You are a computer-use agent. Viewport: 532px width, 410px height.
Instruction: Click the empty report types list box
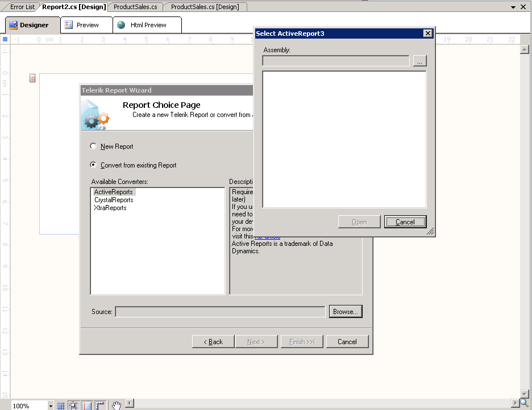(344, 140)
